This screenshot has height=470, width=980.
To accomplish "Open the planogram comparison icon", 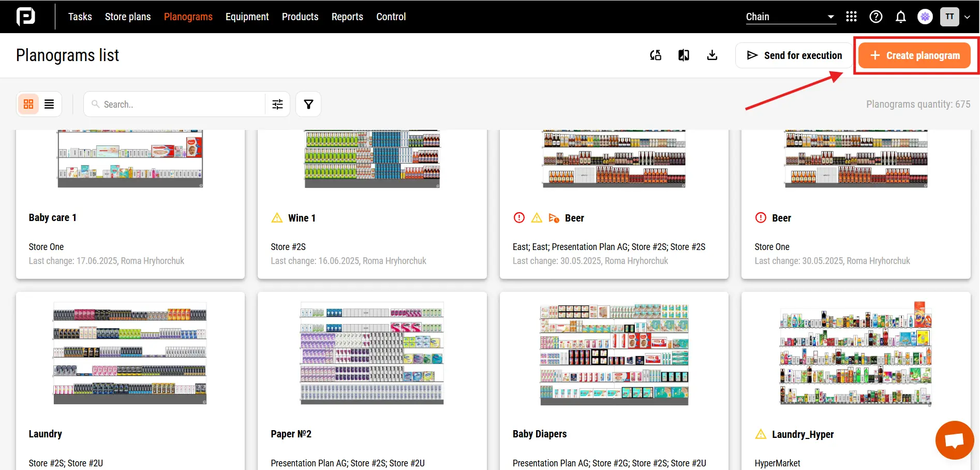I will pyautogui.click(x=684, y=55).
